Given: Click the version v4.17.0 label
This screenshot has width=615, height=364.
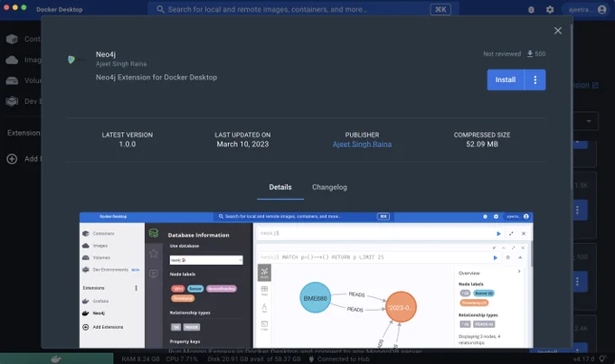Looking at the screenshot, I should [583, 359].
